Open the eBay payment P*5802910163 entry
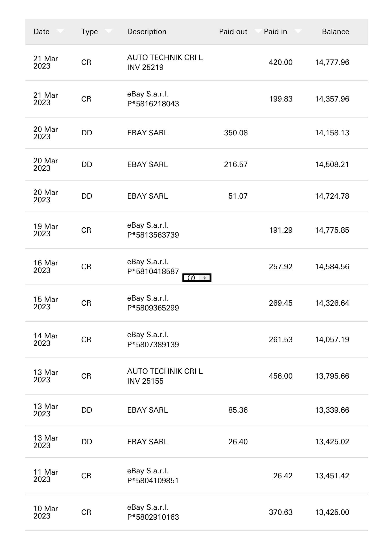This screenshot has width=392, height=555. click(x=197, y=512)
